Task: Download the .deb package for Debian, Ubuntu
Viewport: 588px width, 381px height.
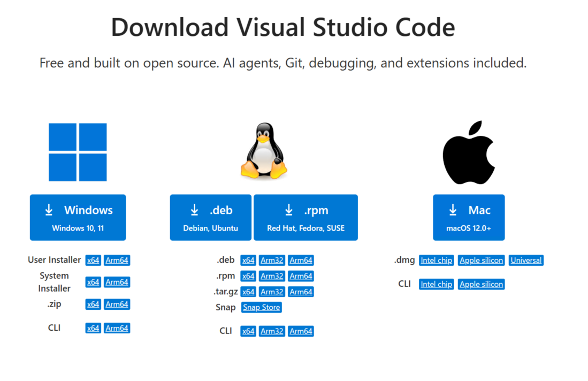Action: click(210, 217)
